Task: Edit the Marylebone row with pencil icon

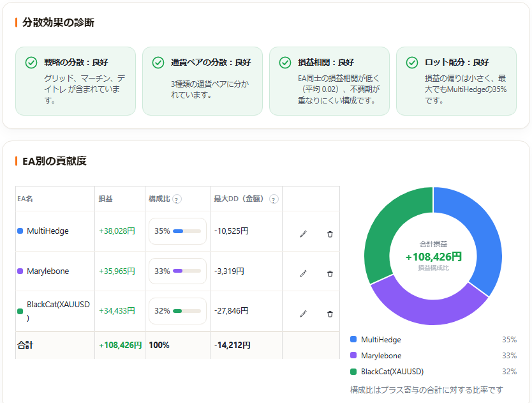Action: [304, 273]
